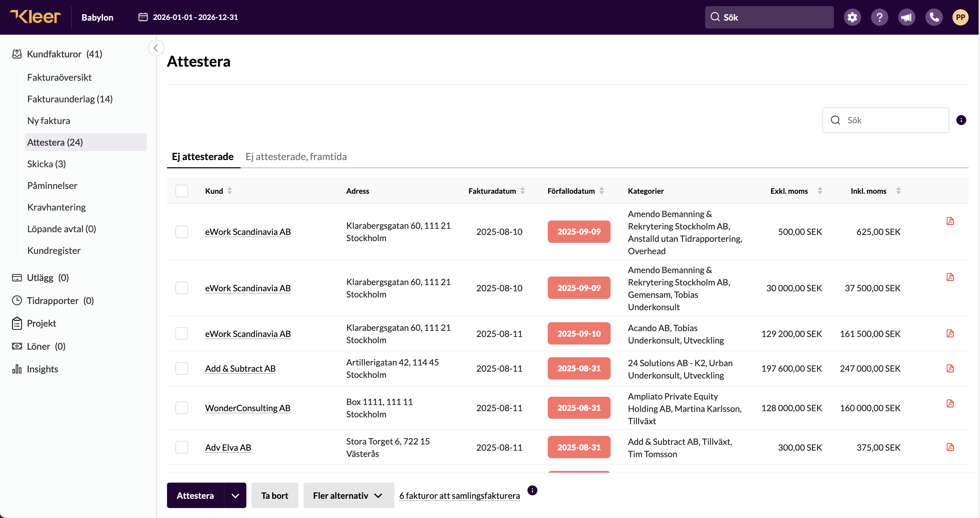Open the Add & Subtract AB customer link
This screenshot has height=518, width=980.
pos(240,369)
